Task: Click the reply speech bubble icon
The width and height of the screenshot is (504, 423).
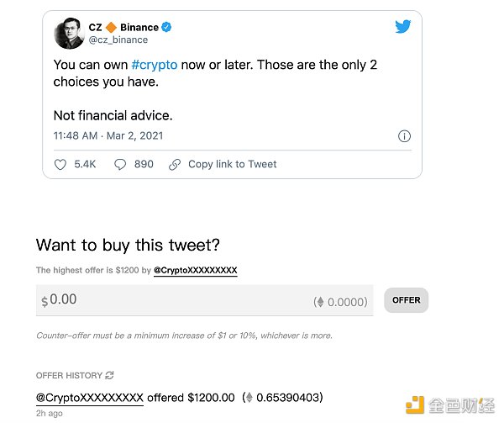Action: (121, 165)
